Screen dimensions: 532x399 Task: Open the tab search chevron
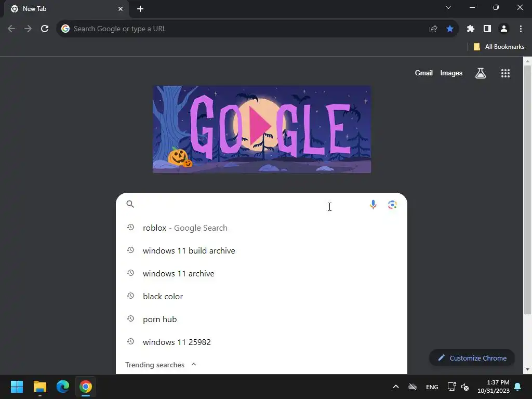tap(448, 7)
